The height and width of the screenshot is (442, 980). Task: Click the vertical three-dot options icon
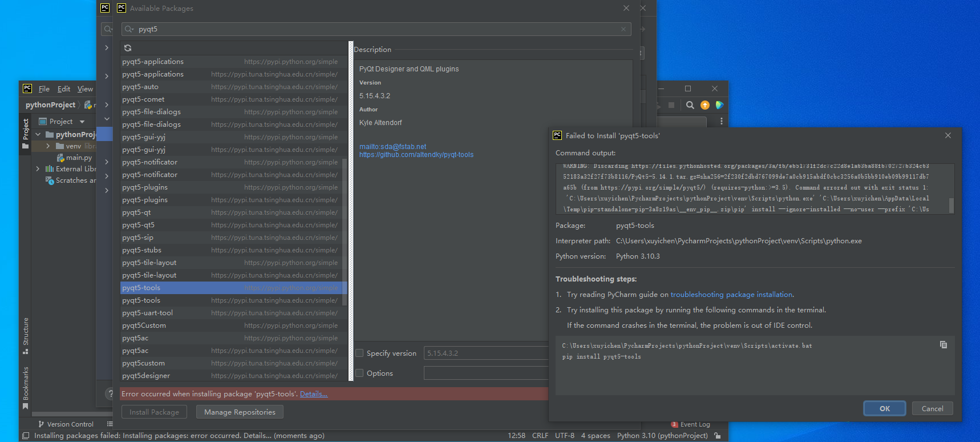722,121
